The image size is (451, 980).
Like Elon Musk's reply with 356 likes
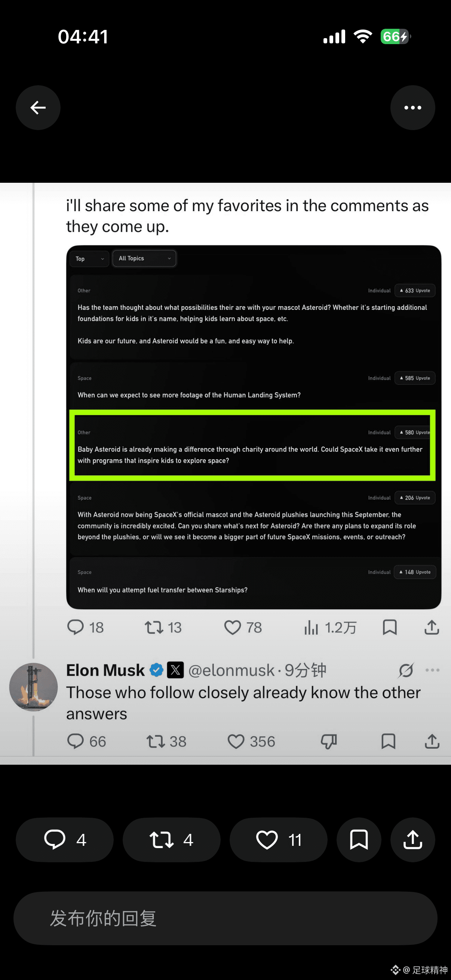click(236, 742)
